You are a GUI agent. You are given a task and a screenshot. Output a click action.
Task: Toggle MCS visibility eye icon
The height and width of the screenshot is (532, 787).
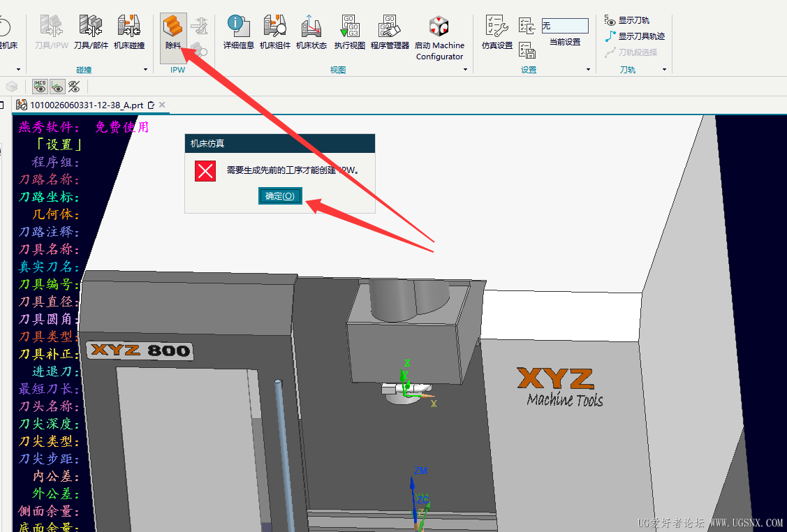coord(40,87)
